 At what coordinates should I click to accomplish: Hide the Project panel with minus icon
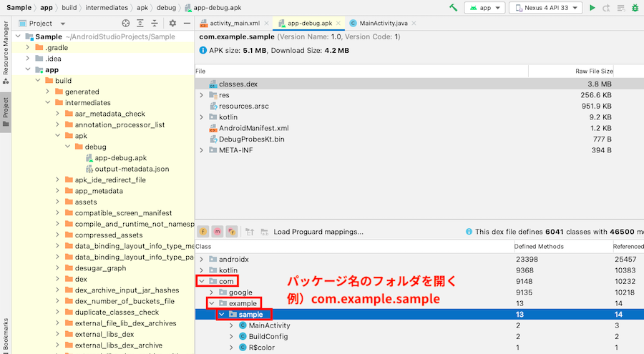187,24
